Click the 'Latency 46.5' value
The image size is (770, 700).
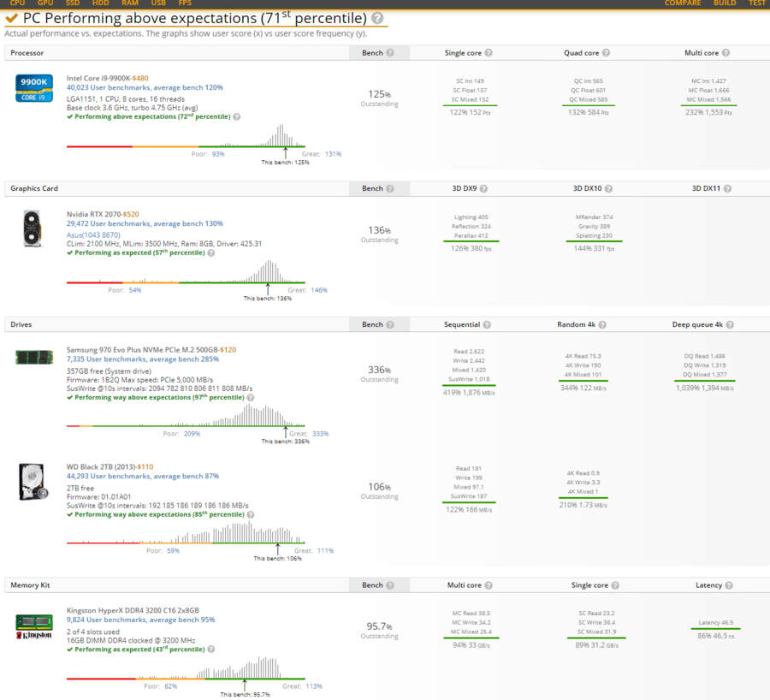716,623
